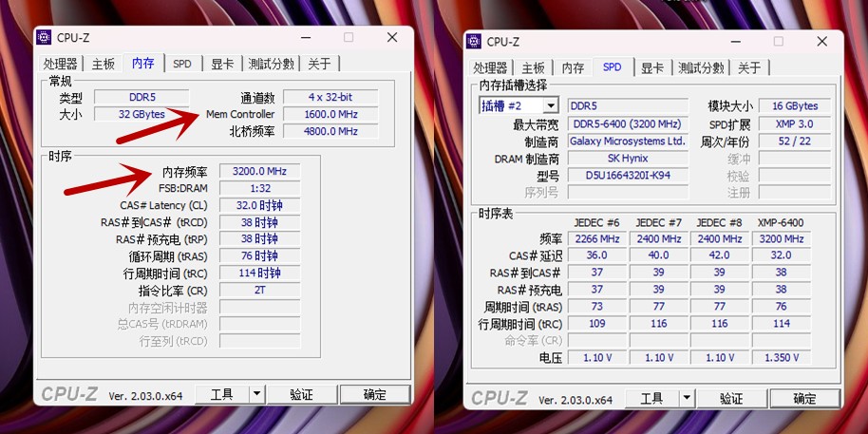
Task: Minimize the right CPU-Z window
Action: point(736,42)
